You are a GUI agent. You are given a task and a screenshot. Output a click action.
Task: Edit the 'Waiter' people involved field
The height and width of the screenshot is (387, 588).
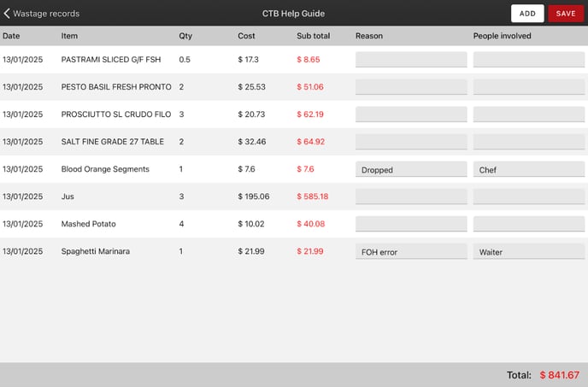(x=529, y=251)
